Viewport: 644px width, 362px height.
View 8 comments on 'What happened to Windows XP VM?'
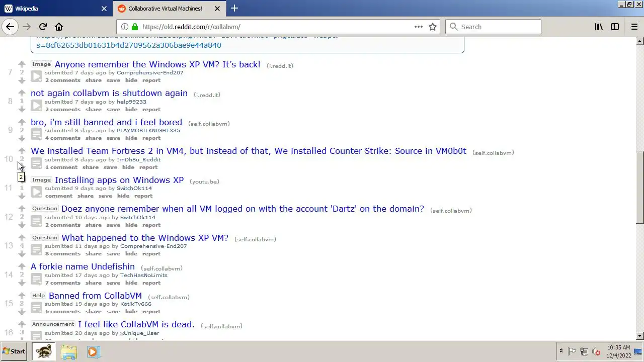[63, 254]
